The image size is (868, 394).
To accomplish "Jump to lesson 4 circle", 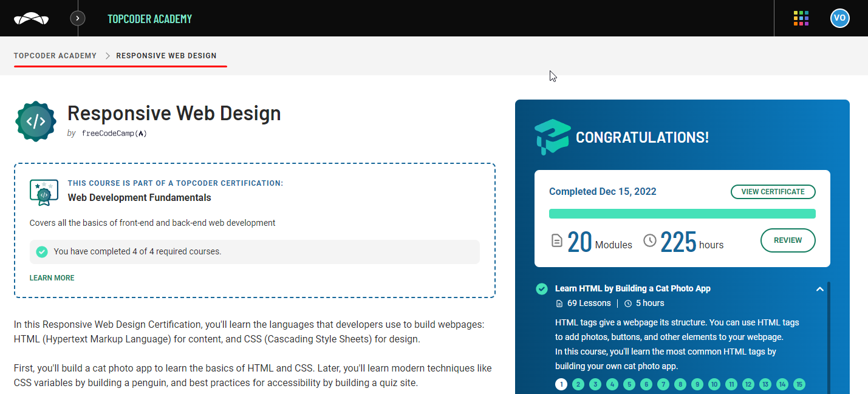I will (x=612, y=384).
